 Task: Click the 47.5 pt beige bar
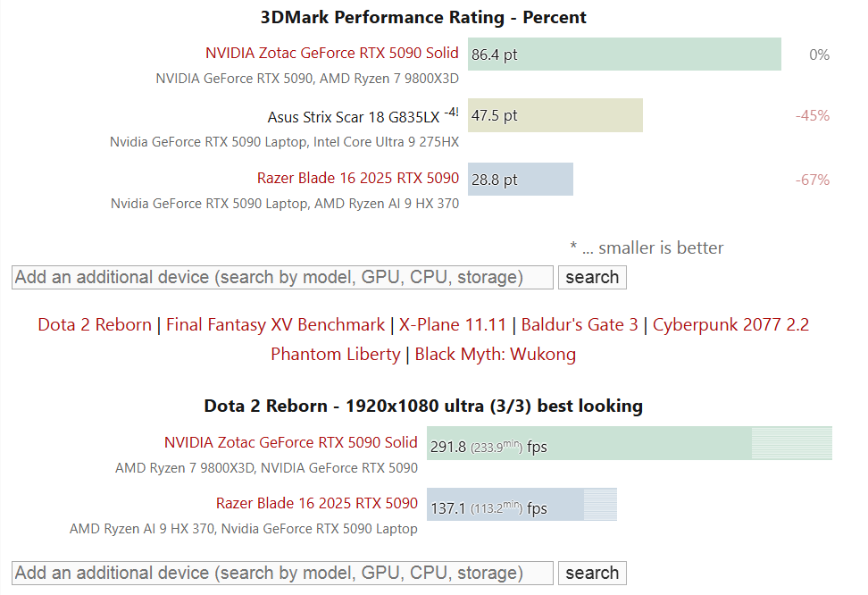pos(555,115)
